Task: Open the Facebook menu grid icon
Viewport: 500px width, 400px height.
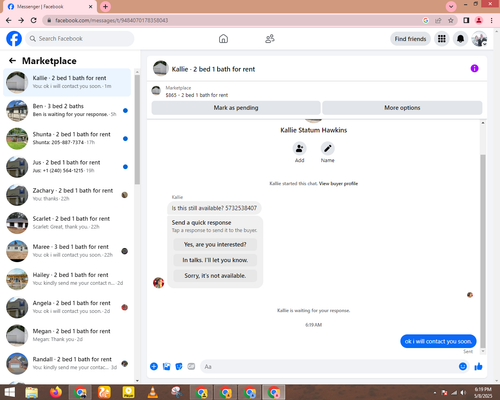Action: coord(442,39)
